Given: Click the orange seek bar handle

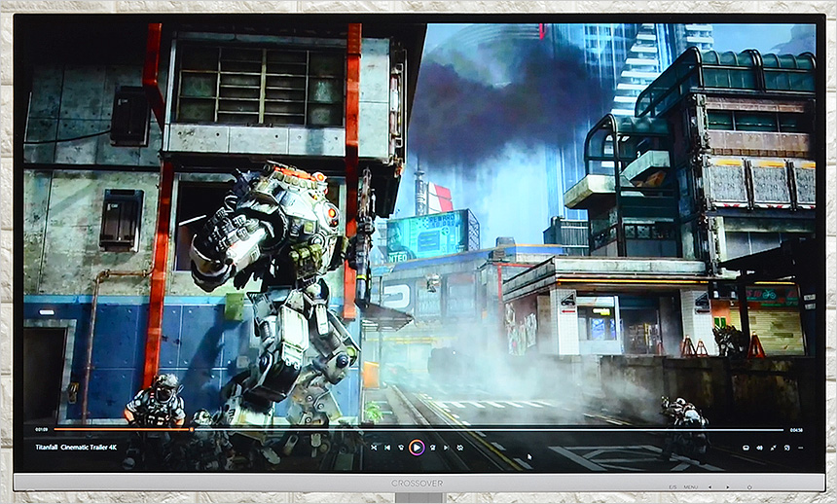Looking at the screenshot, I should pyautogui.click(x=191, y=429).
